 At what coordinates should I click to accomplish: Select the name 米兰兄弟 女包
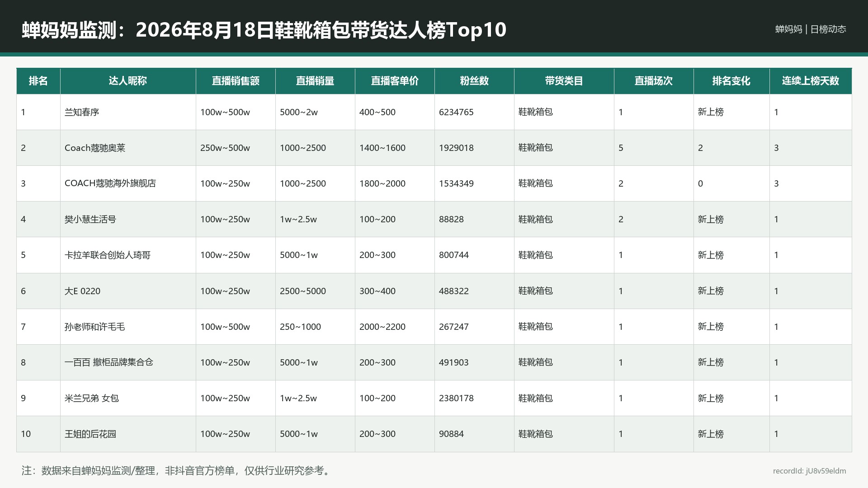[92, 398]
